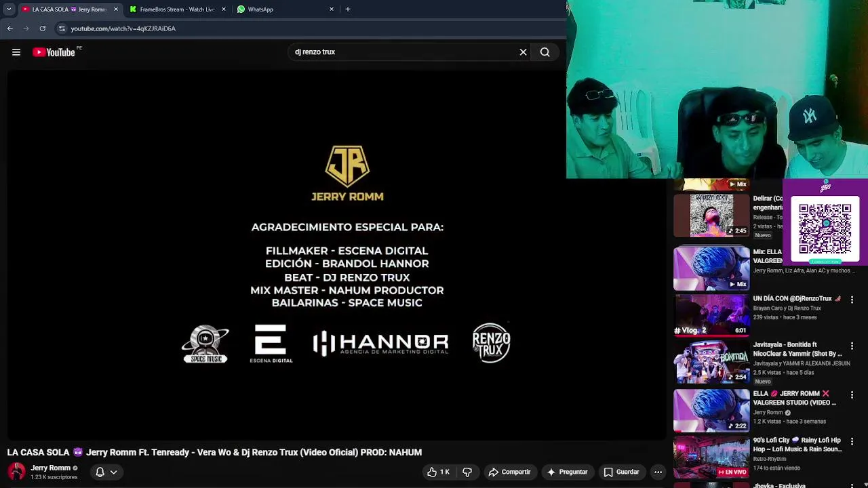This screenshot has width=868, height=488.
Task: Click Guardar to save video
Action: point(621,472)
